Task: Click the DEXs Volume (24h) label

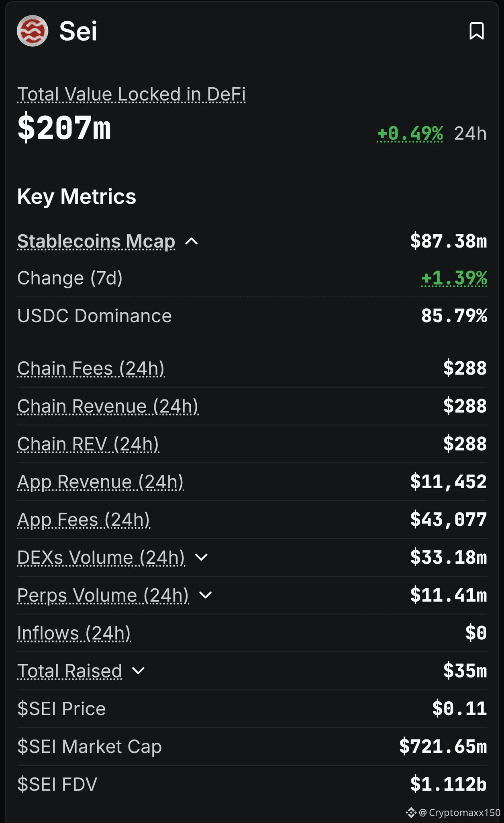Action: click(x=101, y=557)
